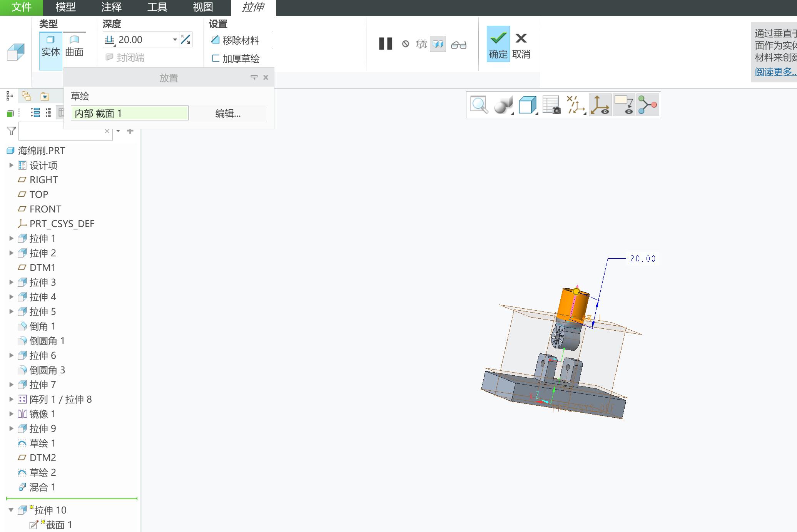
Task: Open the view manager icon
Action: pyautogui.click(x=551, y=105)
